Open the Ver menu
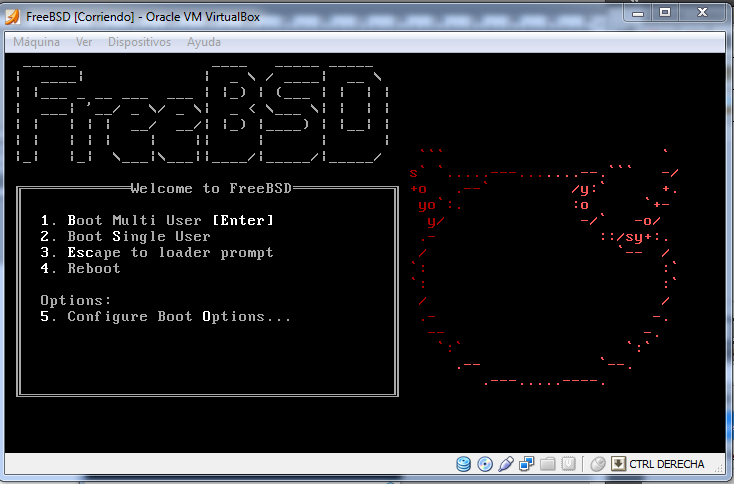 click(x=84, y=42)
